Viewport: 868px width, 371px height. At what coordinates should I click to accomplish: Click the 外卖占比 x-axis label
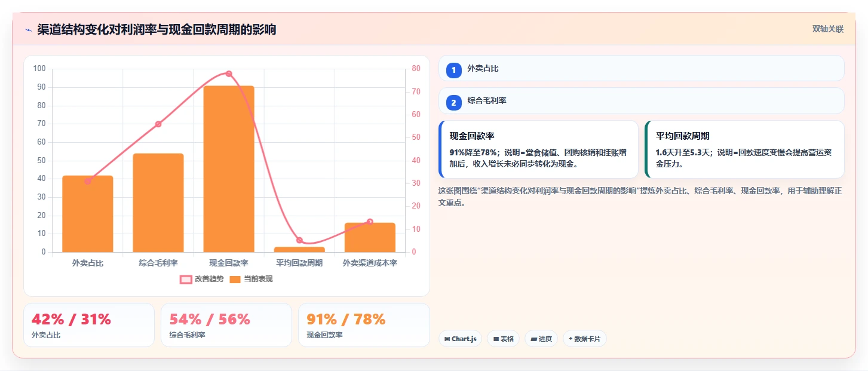[x=88, y=263]
